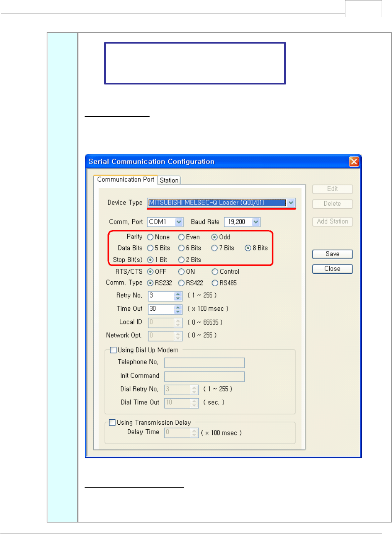
Task: Select RS485 as Comm. Type
Action: click(215, 283)
